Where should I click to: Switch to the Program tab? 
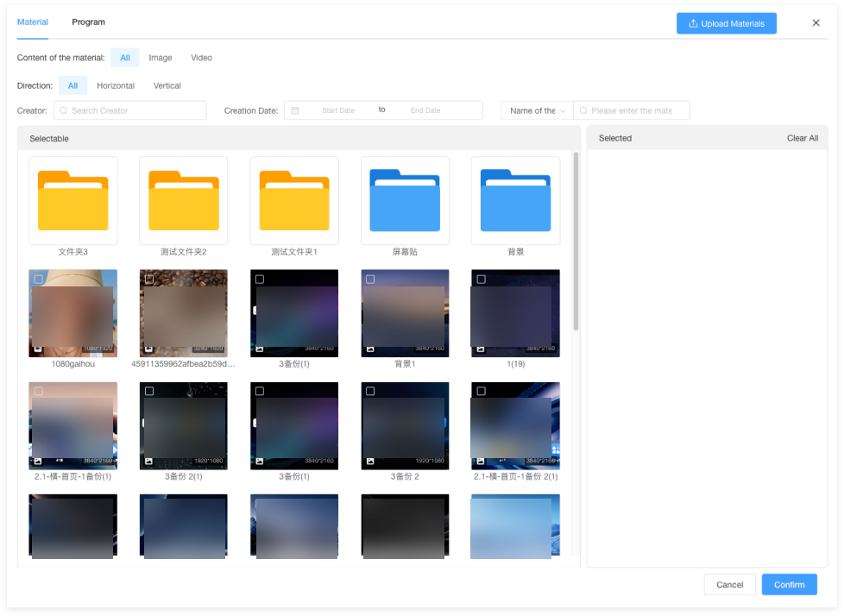point(88,22)
